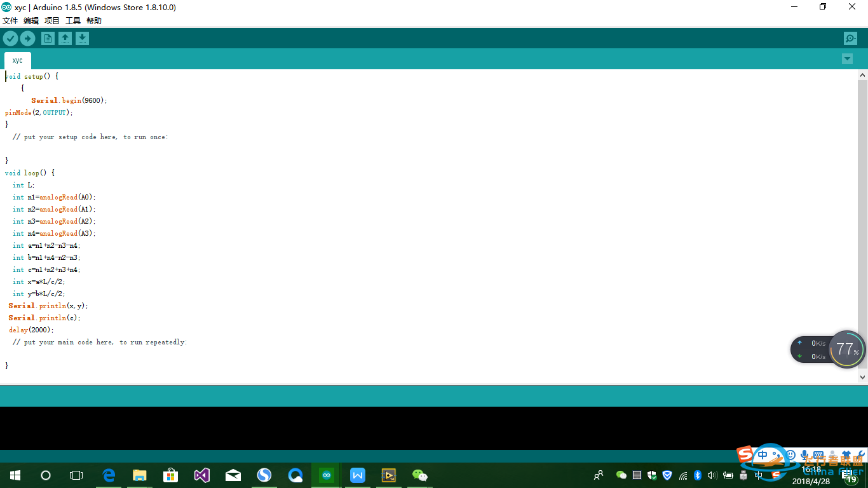The image size is (868, 488).
Task: Open the 文件 menu
Action: 10,21
